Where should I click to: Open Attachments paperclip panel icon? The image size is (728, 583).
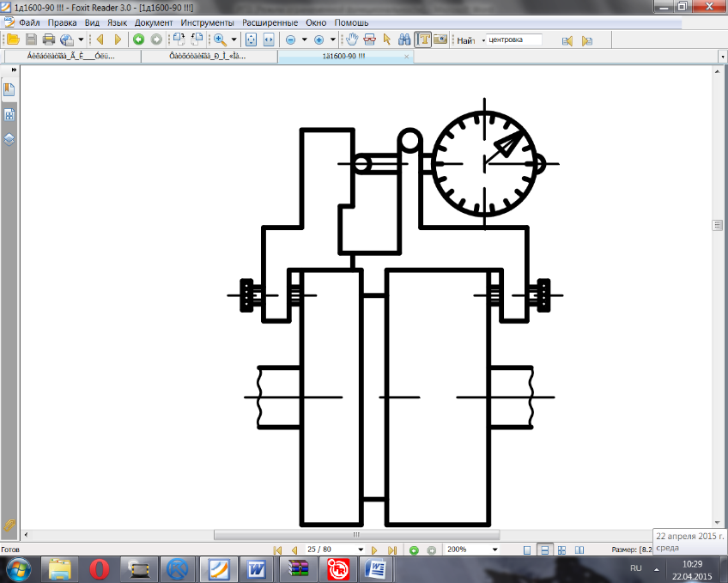click(9, 525)
